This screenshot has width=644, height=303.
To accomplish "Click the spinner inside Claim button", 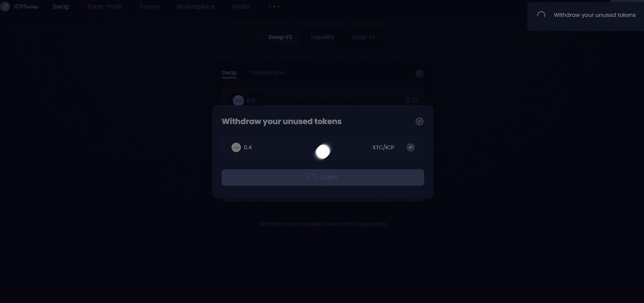I will pyautogui.click(x=311, y=178).
